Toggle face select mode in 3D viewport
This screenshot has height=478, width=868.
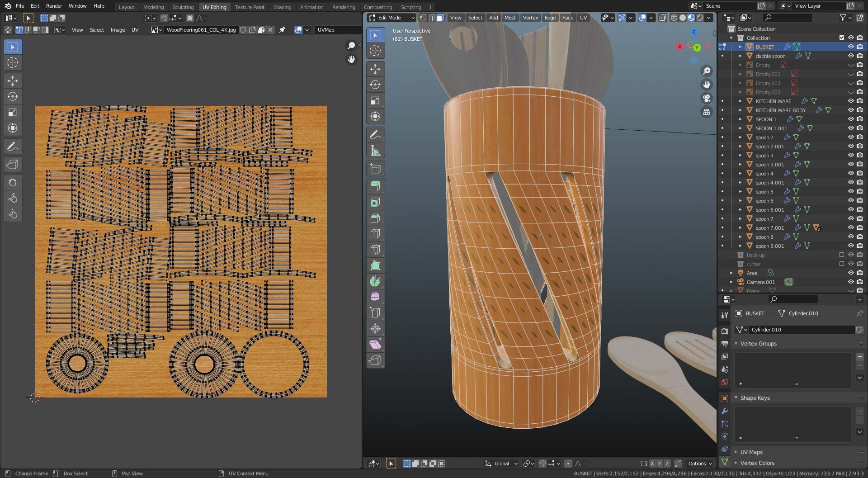(x=440, y=18)
